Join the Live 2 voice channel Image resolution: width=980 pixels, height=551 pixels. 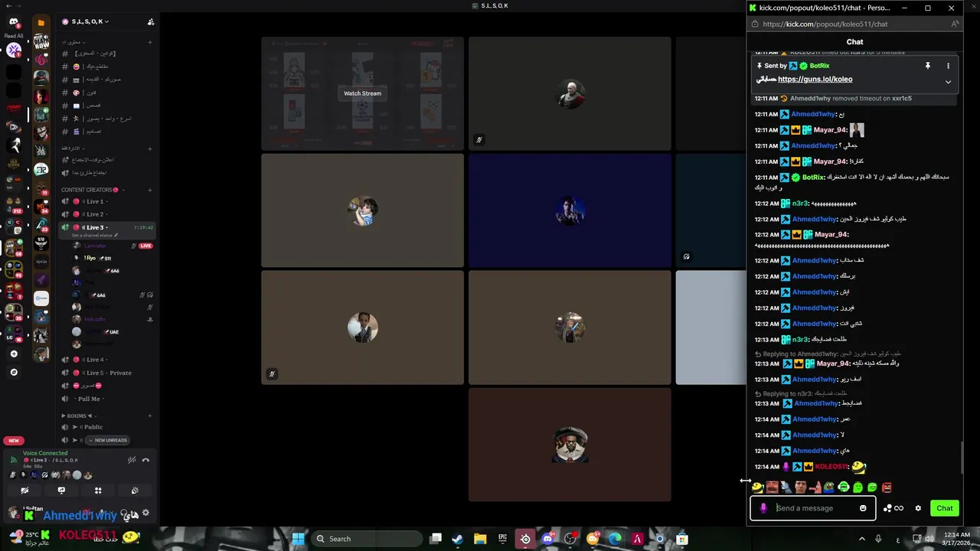[107, 214]
